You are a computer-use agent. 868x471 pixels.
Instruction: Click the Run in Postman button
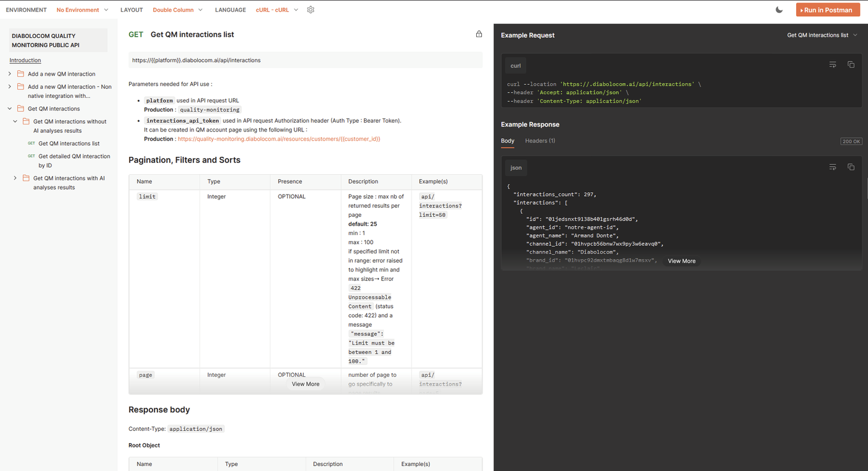click(x=828, y=10)
